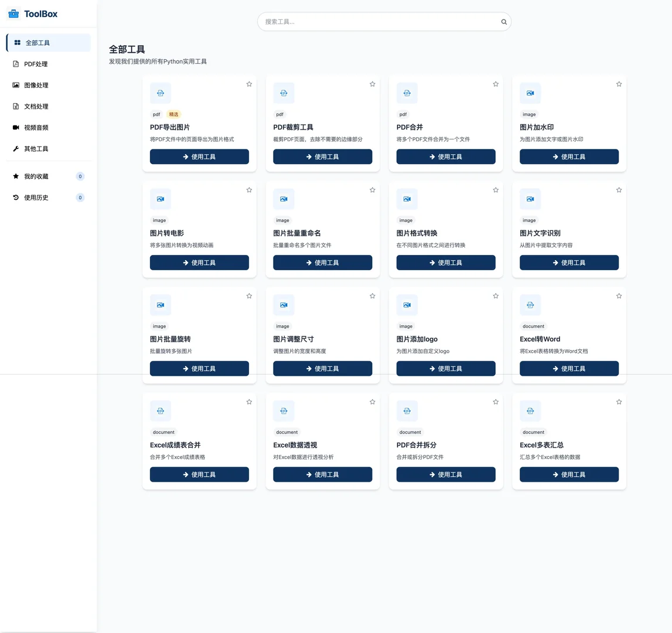Open 视频音频 category in sidebar
This screenshot has height=633, width=672.
point(49,127)
